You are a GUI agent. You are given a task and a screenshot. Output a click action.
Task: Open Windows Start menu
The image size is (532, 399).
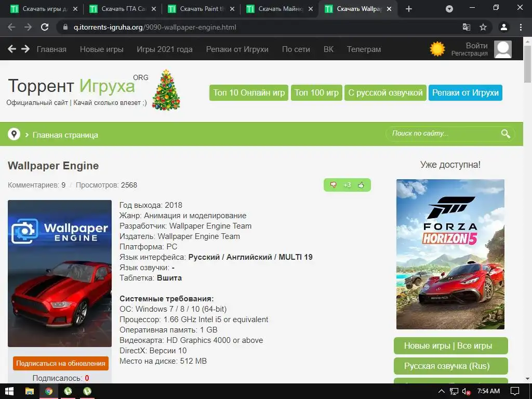click(x=9, y=391)
